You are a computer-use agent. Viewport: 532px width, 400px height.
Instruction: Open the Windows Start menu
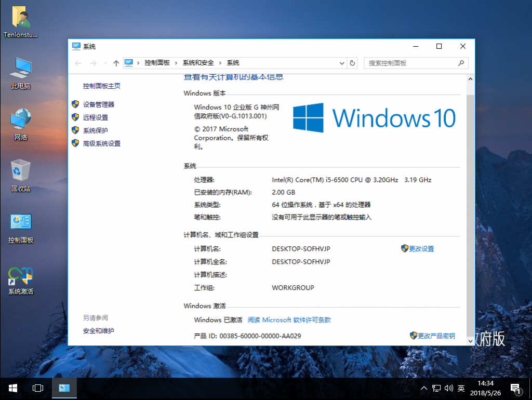point(12,388)
